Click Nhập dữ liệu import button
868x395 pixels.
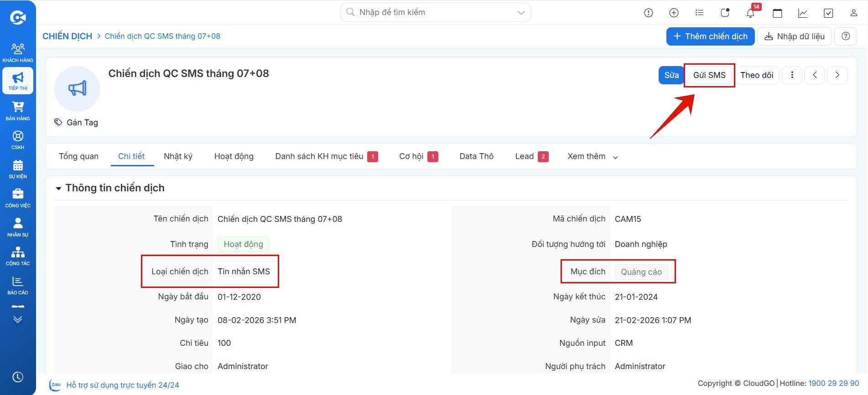point(795,36)
